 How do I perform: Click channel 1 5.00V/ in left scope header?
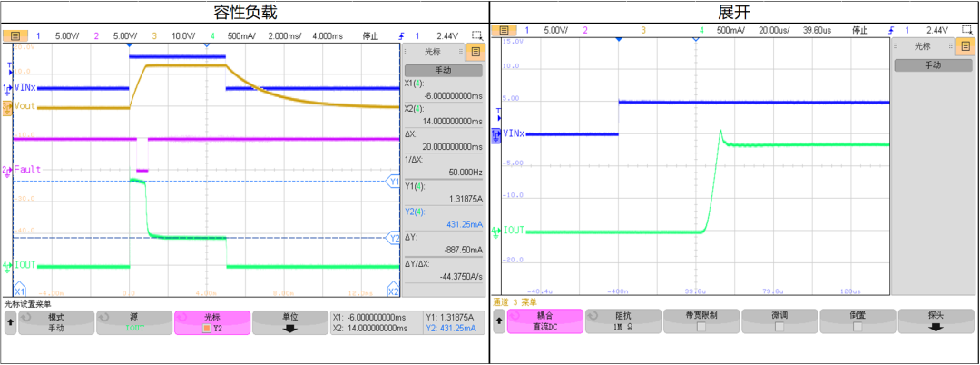69,35
